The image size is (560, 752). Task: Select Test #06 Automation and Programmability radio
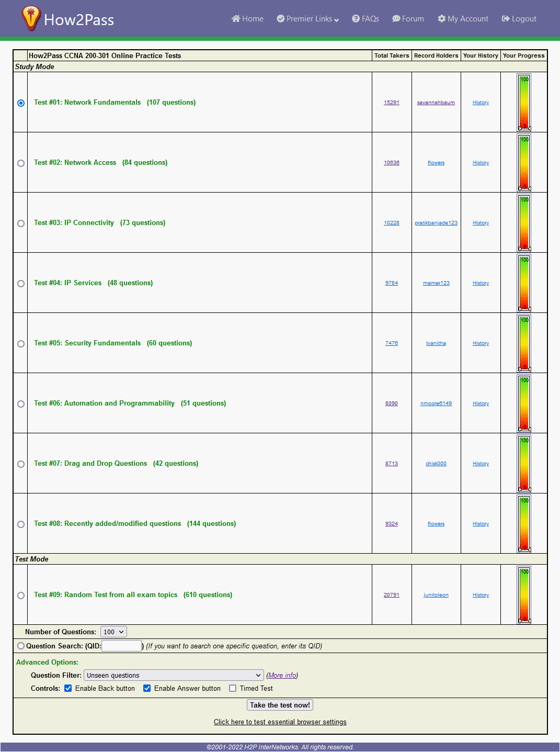21,404
